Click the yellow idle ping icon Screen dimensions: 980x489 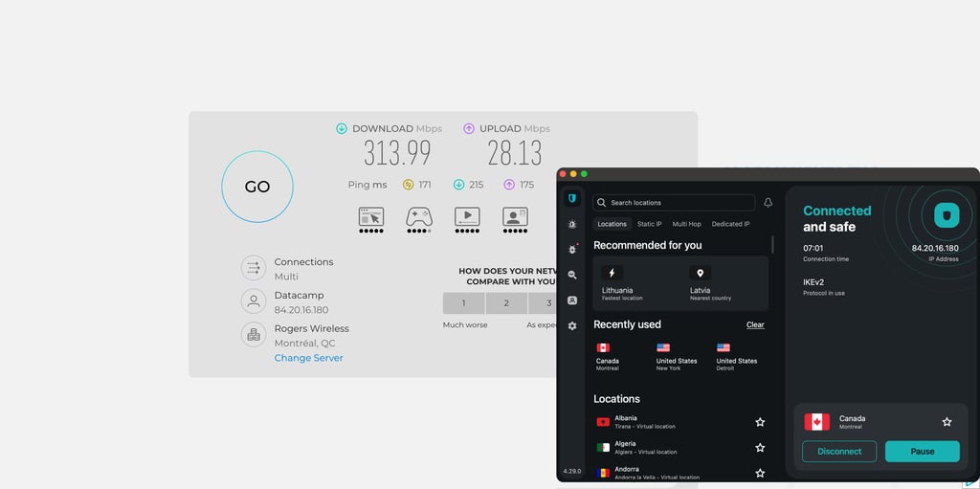click(408, 185)
